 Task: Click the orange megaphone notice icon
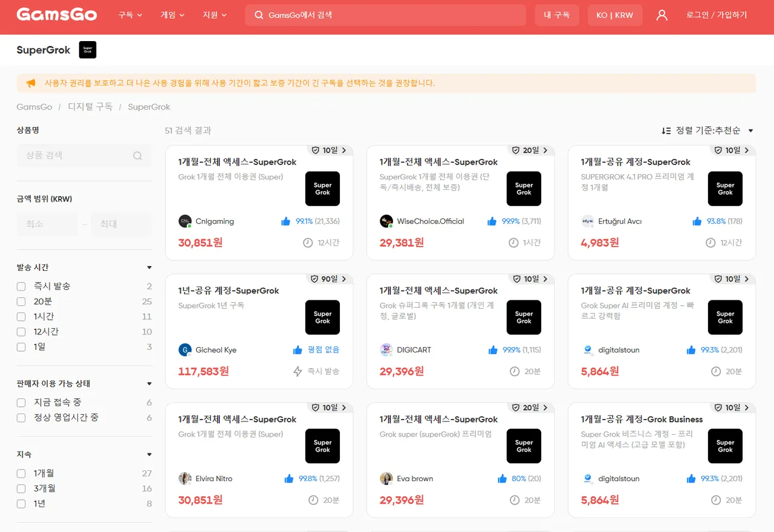[x=31, y=83]
